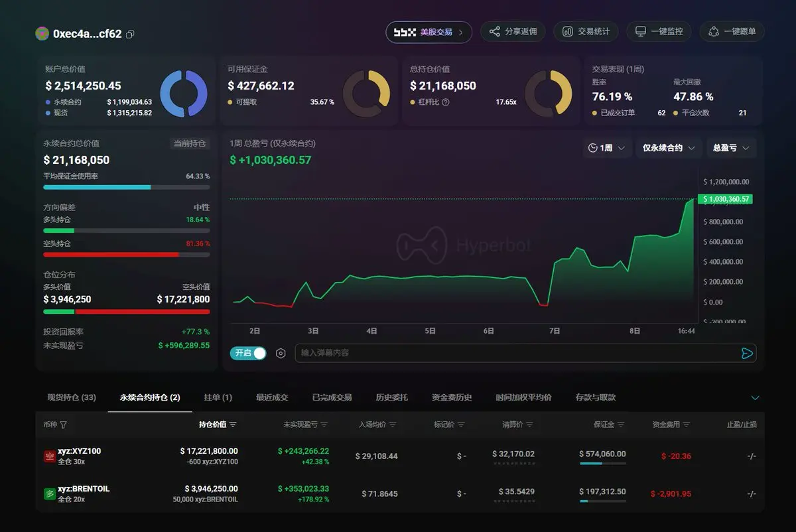This screenshot has width=796, height=532.
Task: Click the 杠杆比 info question-mark icon
Action: 446,102
